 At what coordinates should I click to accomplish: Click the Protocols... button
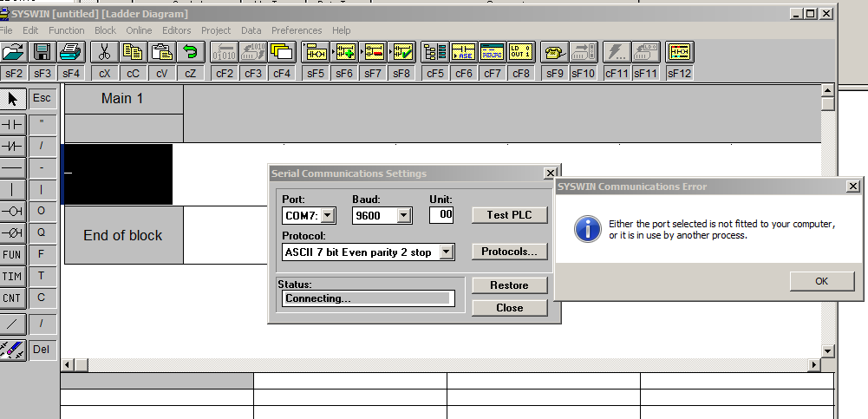(x=509, y=252)
